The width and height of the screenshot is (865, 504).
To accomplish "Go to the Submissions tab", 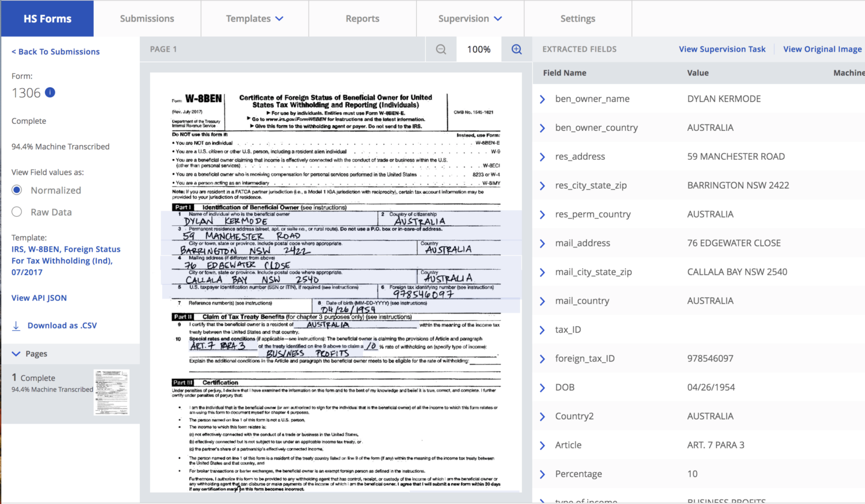I will point(147,19).
